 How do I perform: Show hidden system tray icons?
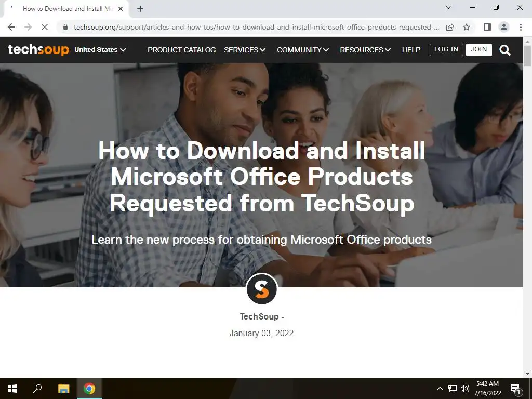(x=440, y=389)
